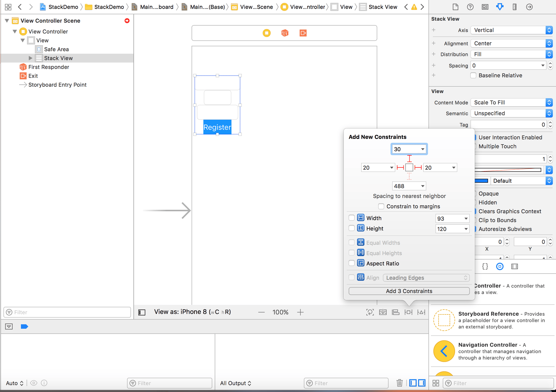556x392 pixels.
Task: Click the Add 3 Constraints button
Action: [409, 291]
